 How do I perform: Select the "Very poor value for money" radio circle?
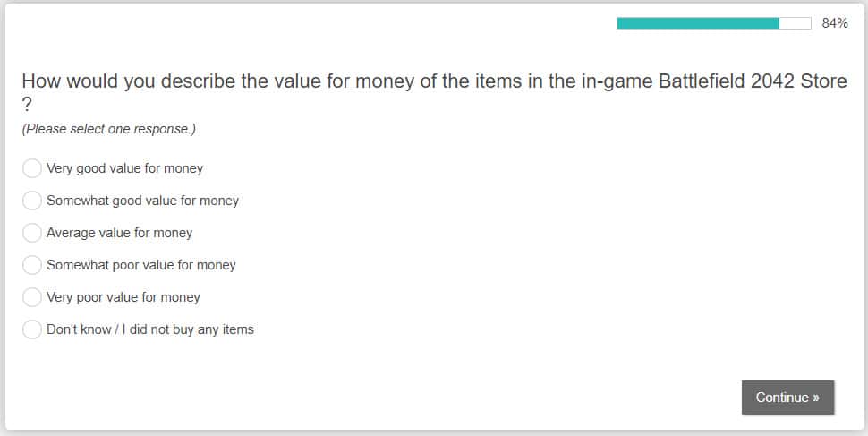click(32, 297)
